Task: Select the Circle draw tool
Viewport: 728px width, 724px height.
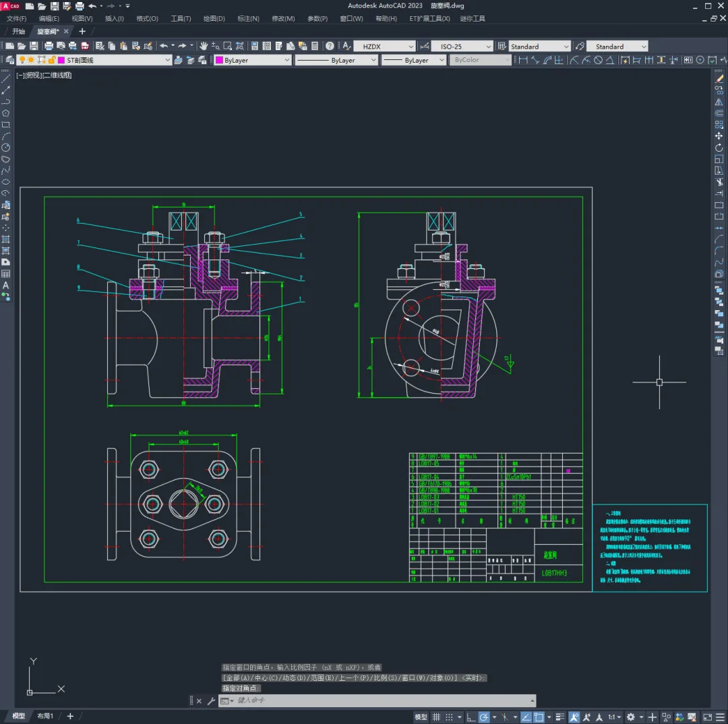Action: coord(6,148)
